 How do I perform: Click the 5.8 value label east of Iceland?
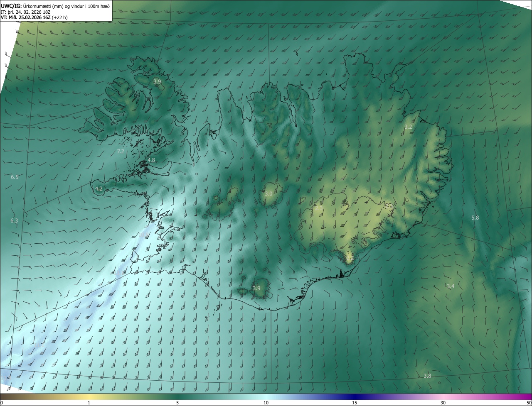(475, 218)
